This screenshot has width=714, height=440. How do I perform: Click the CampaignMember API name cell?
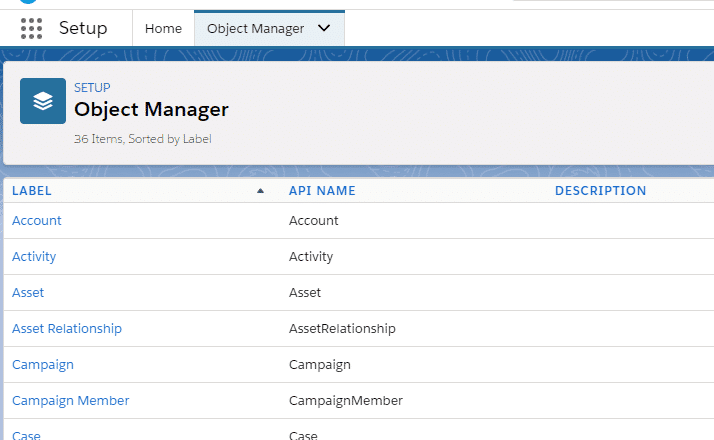click(346, 400)
